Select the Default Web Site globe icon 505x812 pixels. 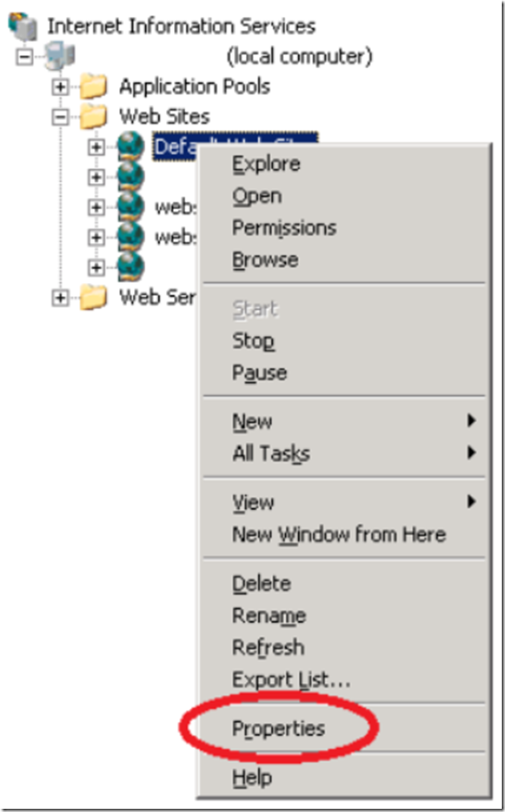pyautogui.click(x=131, y=147)
